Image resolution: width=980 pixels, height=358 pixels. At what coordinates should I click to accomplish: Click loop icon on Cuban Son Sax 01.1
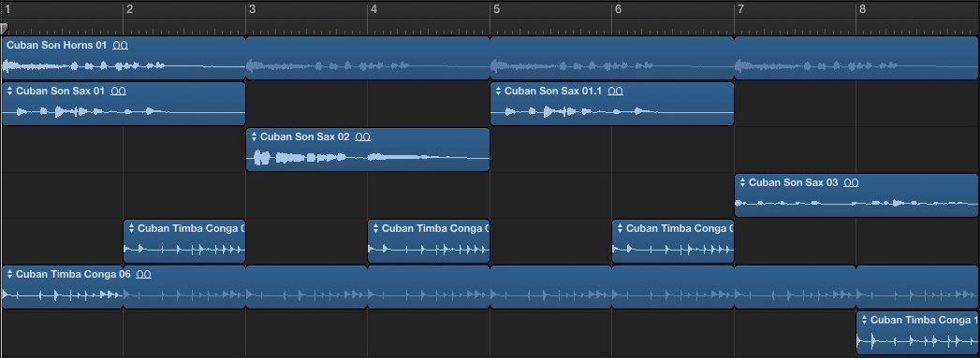(x=615, y=91)
